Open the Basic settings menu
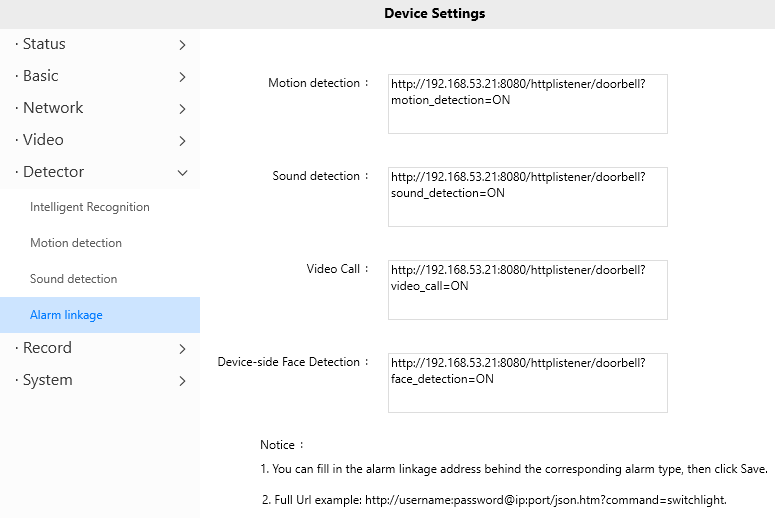775x518 pixels. tap(41, 76)
